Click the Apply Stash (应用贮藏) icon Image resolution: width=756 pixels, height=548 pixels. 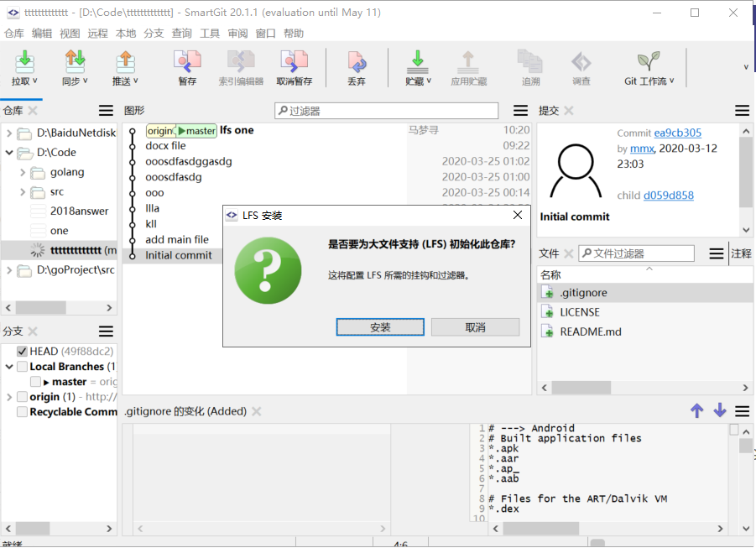click(468, 62)
